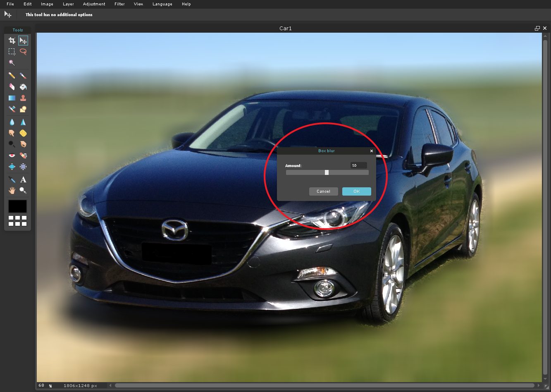Select the rectangular Marquee tool
Viewport: 551px width, 392px height.
pos(12,52)
